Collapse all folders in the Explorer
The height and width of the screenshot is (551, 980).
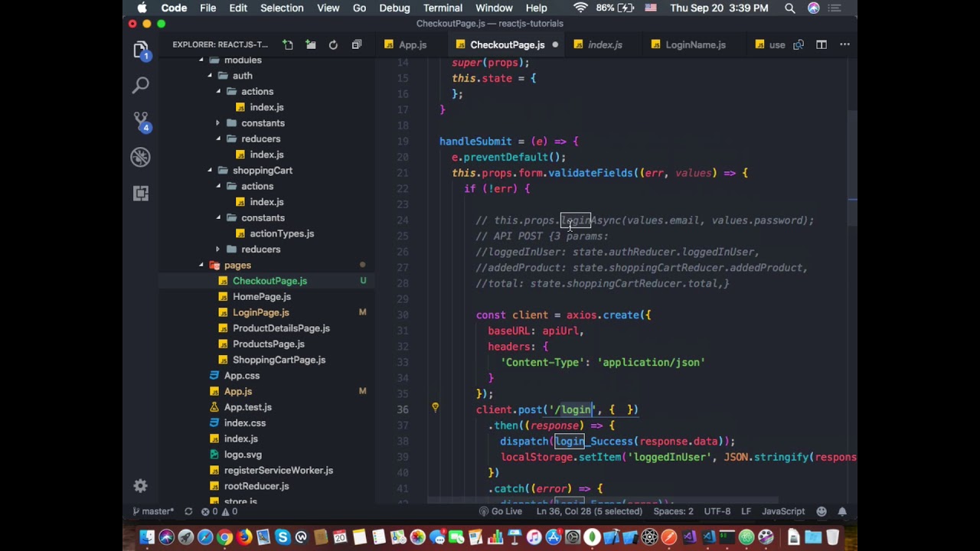pos(356,44)
